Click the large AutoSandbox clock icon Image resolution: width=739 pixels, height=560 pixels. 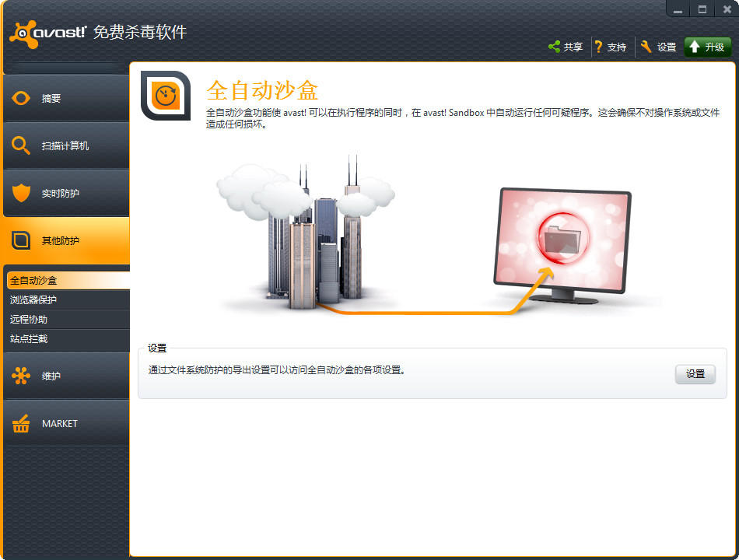[x=166, y=96]
